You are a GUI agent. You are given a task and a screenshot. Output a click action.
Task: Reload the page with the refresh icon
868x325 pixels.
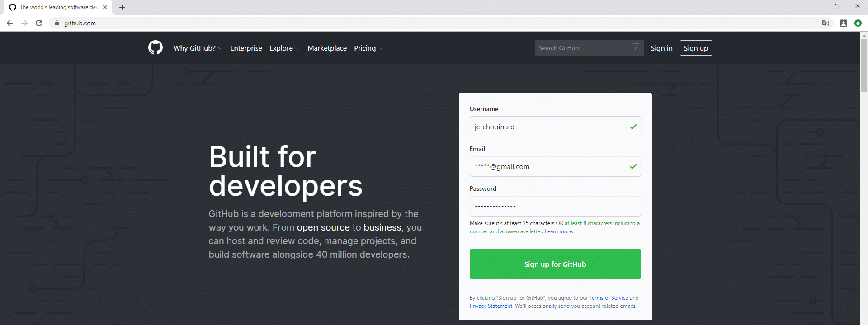tap(39, 23)
